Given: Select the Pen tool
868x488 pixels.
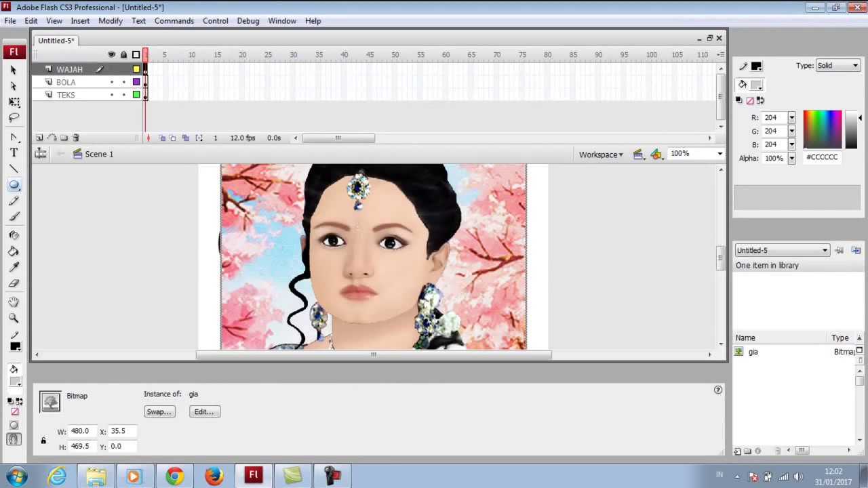Looking at the screenshot, I should coord(14,138).
